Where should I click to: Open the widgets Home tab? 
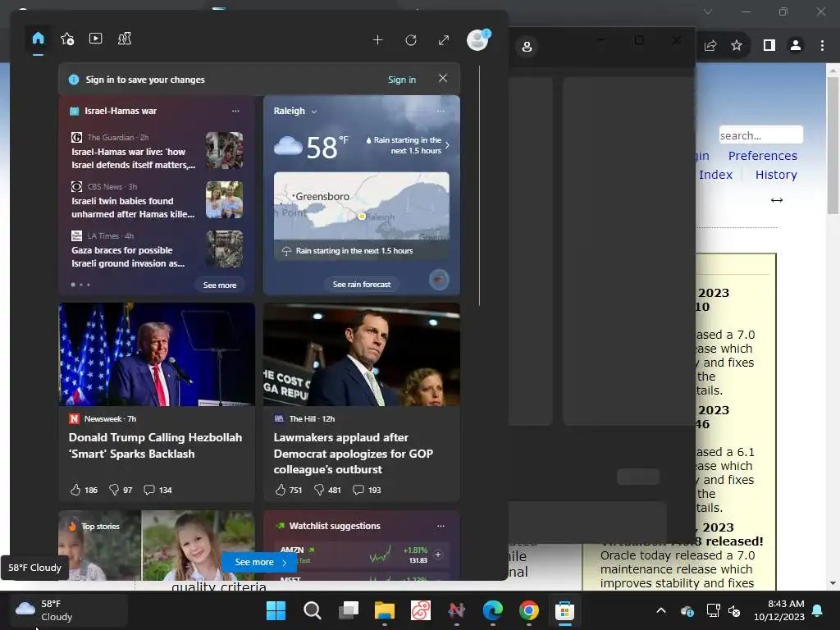pos(38,39)
